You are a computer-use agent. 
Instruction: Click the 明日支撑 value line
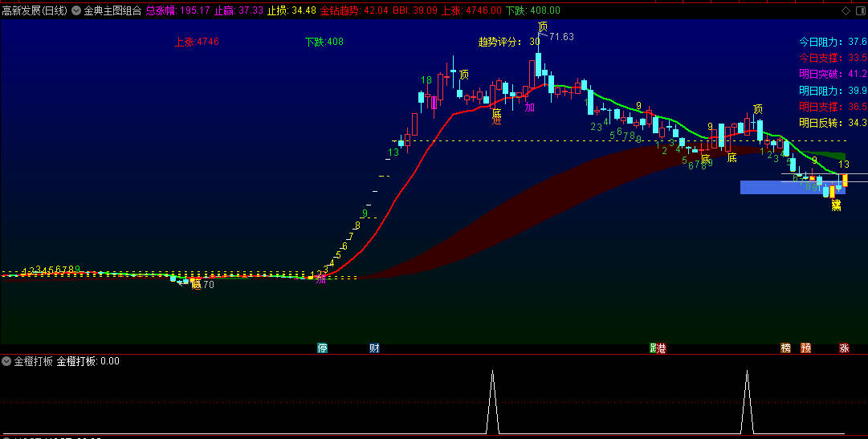(833, 106)
